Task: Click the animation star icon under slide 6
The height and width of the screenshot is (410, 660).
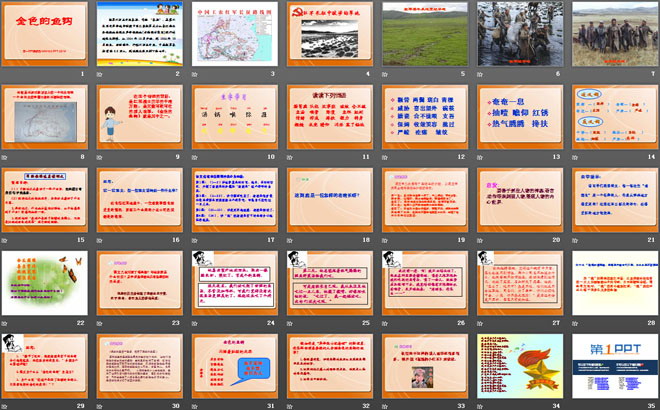Action: [480, 74]
